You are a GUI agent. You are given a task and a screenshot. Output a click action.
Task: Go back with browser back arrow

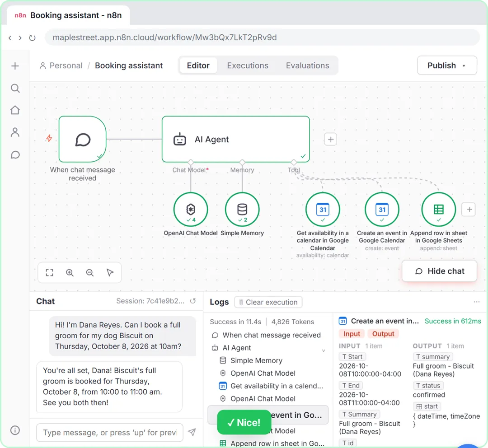coord(10,38)
